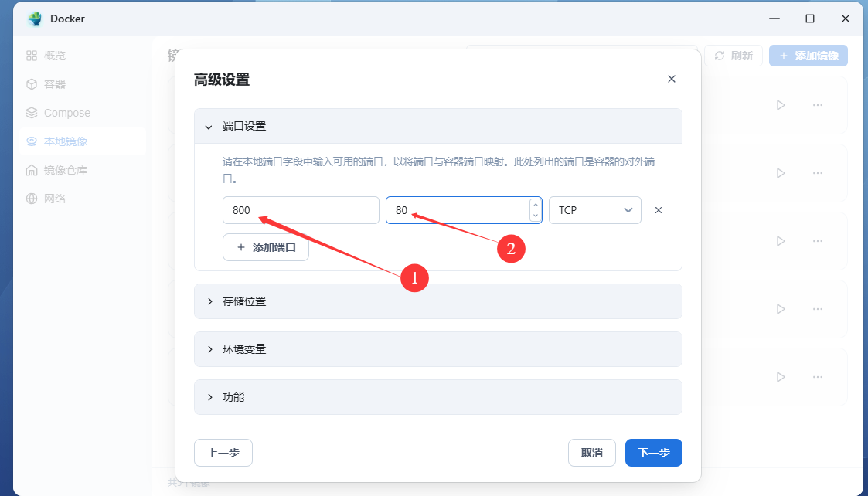Open more options for third image
This screenshot has height=496, width=868.
(818, 241)
